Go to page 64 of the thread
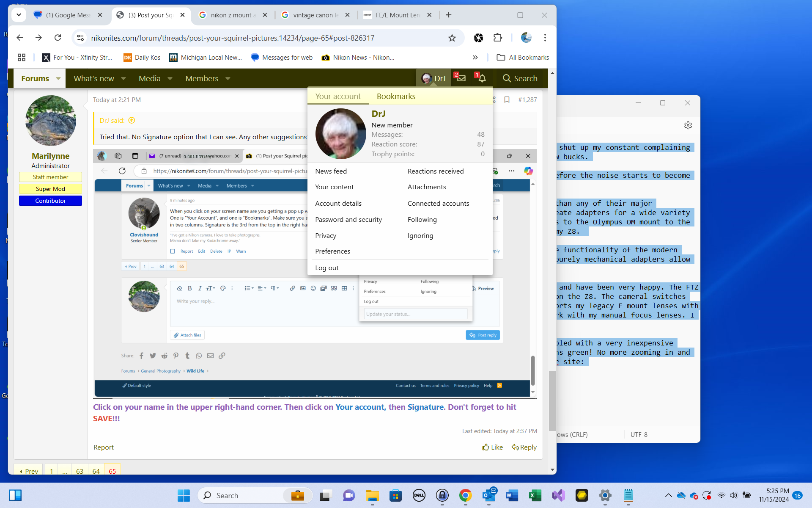812x508 pixels. coord(96,471)
